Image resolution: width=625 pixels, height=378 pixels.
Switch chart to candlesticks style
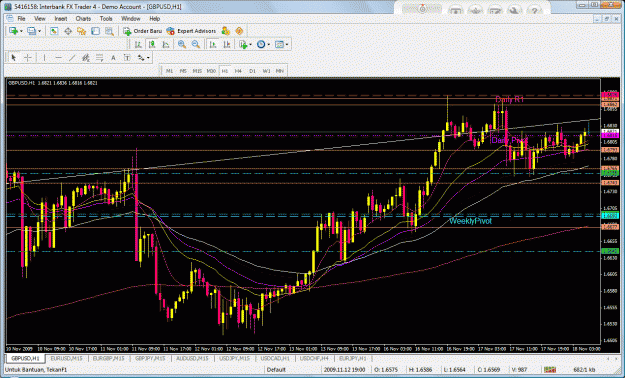[152, 45]
